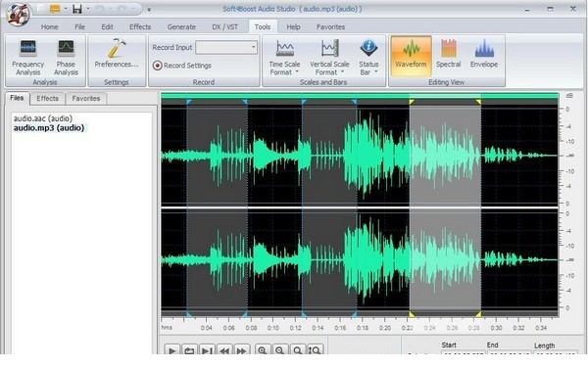
Task: Click the lower channel waveform near 0:18
Action: tap(363, 259)
